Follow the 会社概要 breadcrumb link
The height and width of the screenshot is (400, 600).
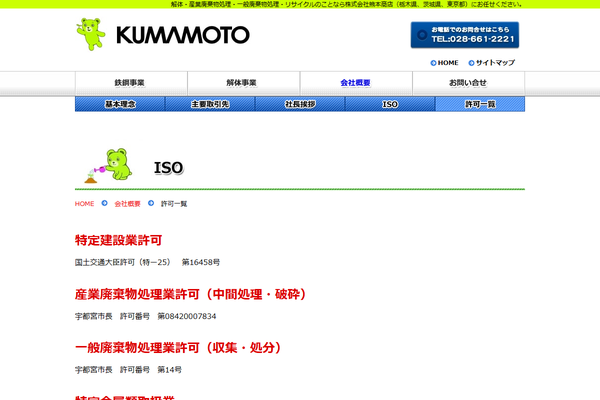click(x=127, y=204)
